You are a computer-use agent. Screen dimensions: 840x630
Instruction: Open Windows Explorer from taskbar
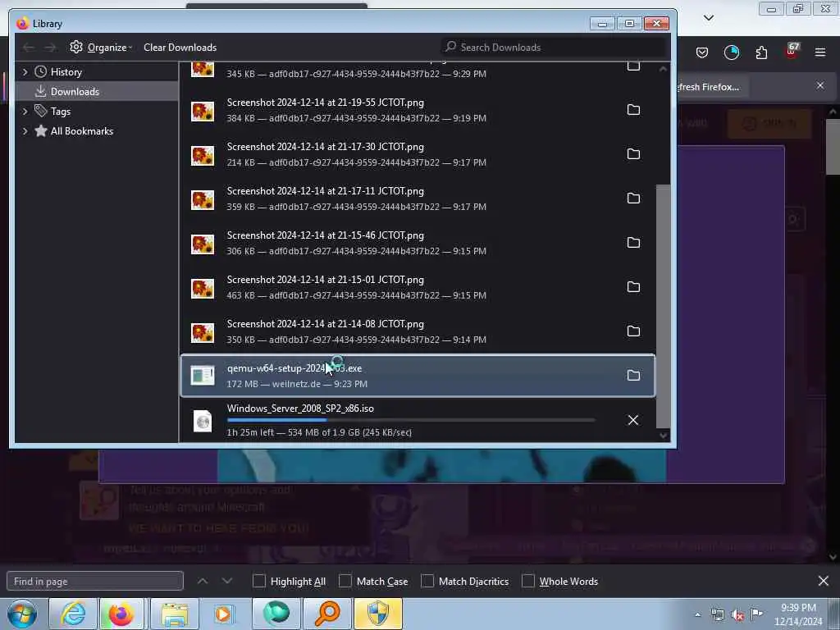coord(175,614)
